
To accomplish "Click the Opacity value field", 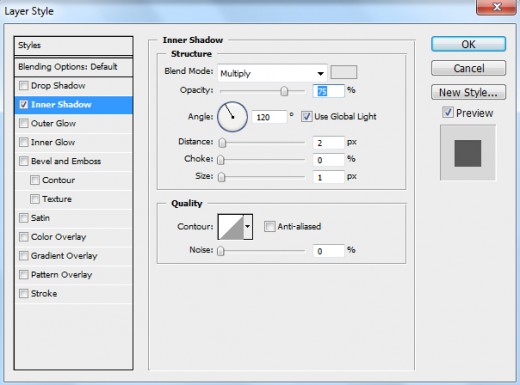I will pos(328,91).
